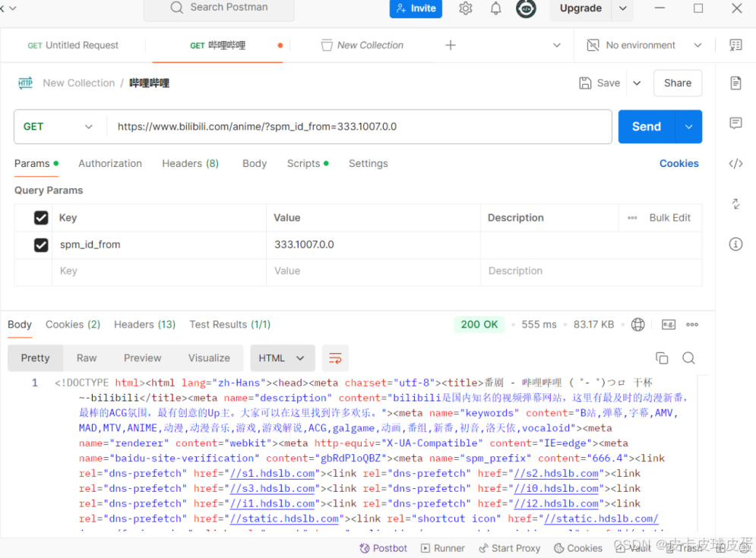Click the Upgrade button
The width and height of the screenshot is (756, 558).
580,8
